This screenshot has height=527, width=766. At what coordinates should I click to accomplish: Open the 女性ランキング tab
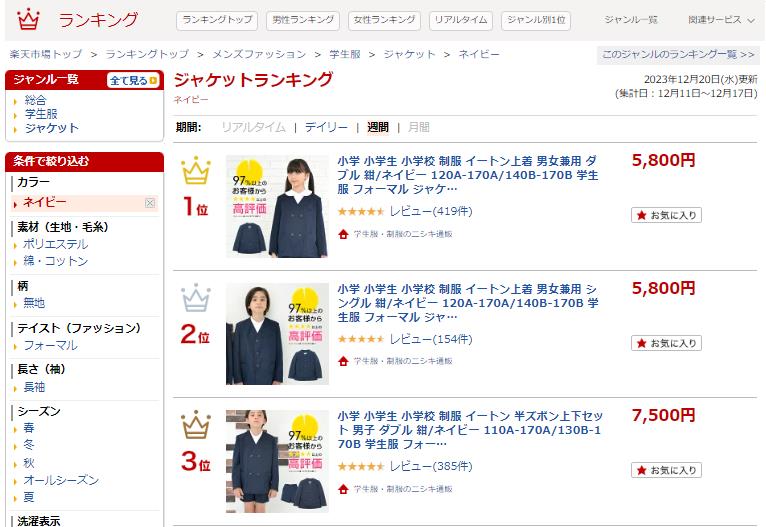(x=384, y=21)
